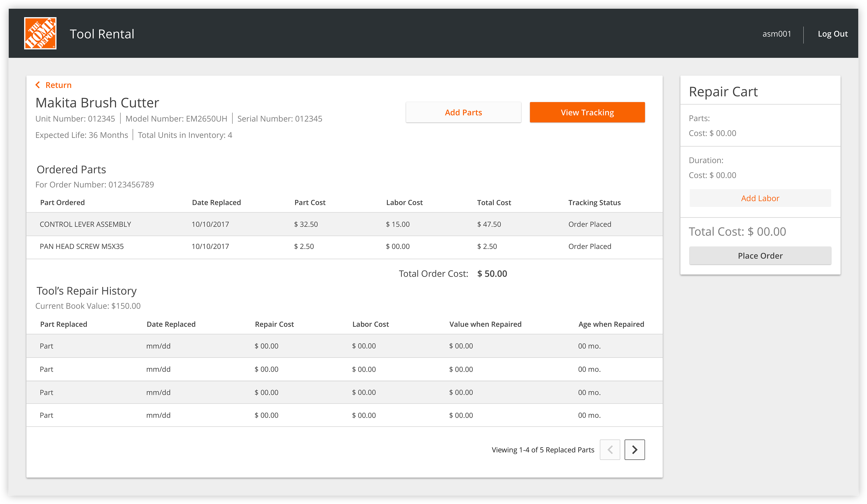Go to previous page of replaced parts

610,449
